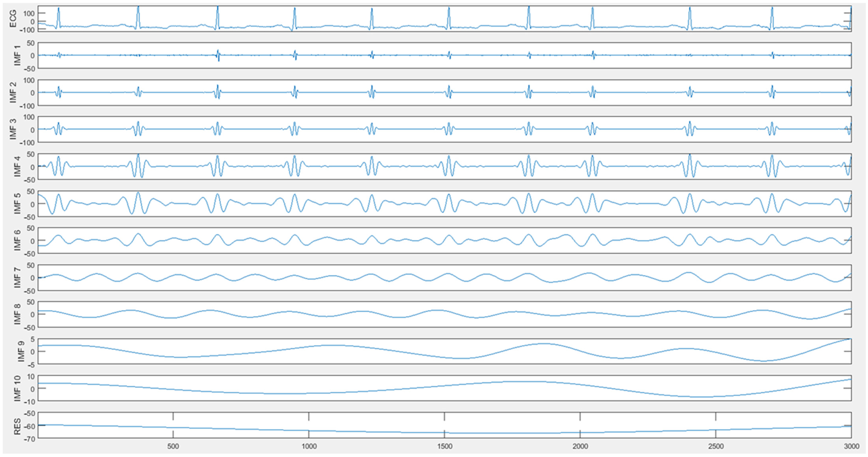
Task: Click the 1500 x-axis tick label
Action: click(x=444, y=447)
